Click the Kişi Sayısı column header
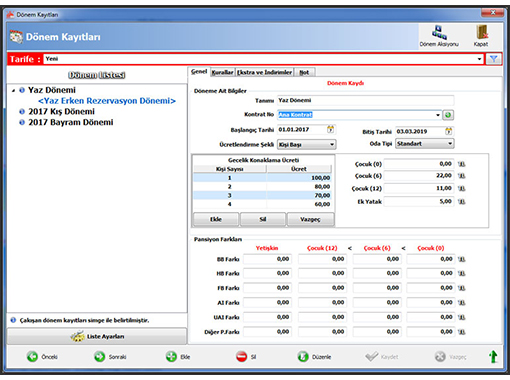This screenshot has height=380, width=510. [x=230, y=169]
